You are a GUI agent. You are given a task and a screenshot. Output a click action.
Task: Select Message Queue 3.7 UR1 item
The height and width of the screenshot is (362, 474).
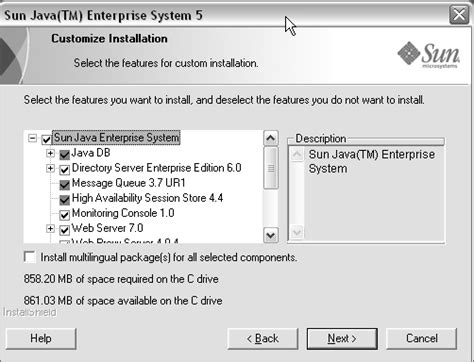[x=128, y=183]
